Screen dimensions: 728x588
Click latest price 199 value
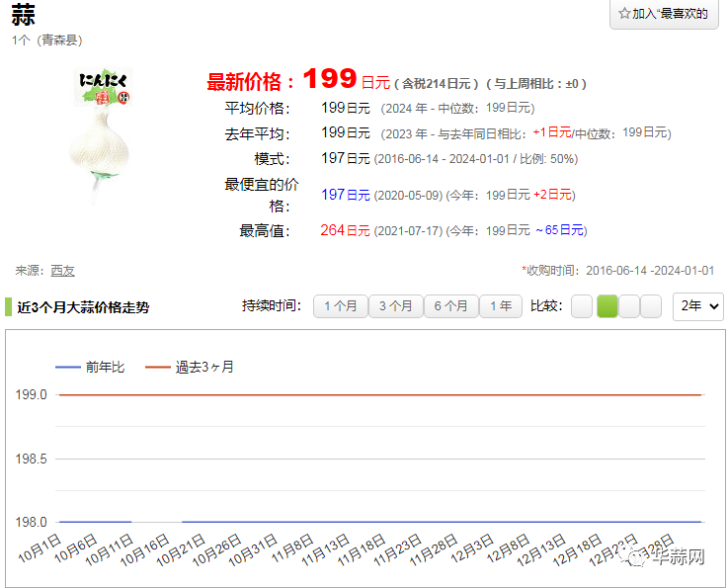(x=330, y=78)
